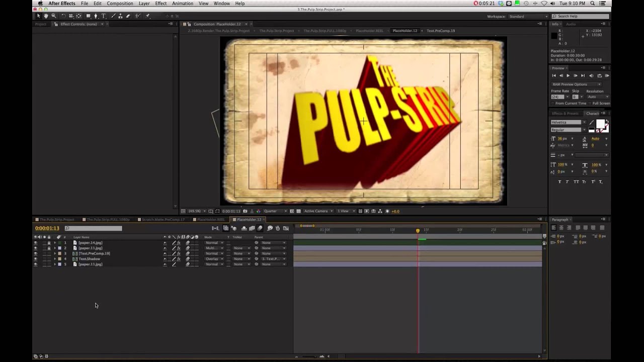Select the Rotation tool
644x362 pixels.
(x=63, y=16)
